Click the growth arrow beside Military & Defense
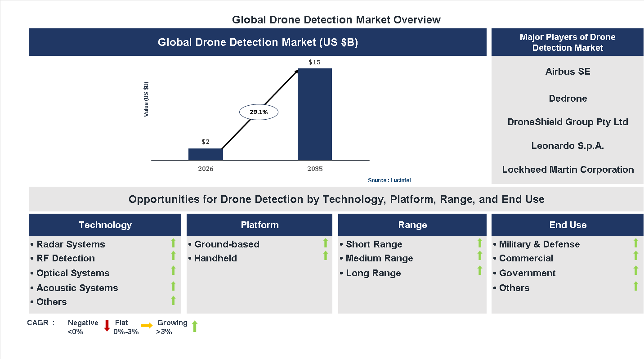 click(x=636, y=243)
